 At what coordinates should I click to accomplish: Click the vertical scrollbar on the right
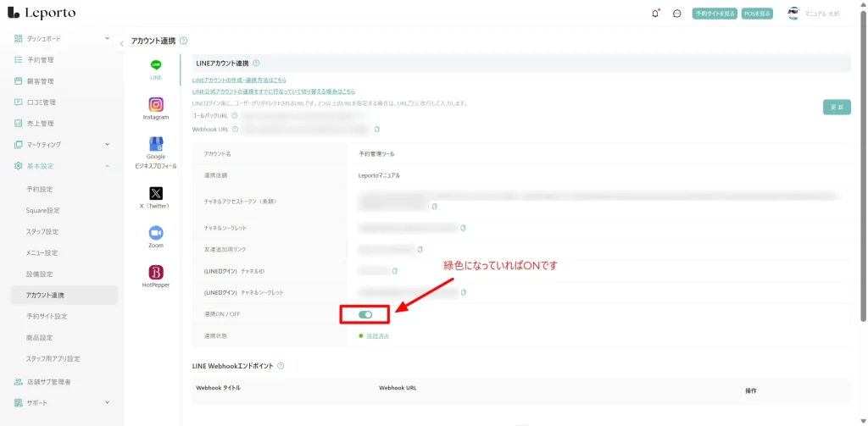pos(863,169)
